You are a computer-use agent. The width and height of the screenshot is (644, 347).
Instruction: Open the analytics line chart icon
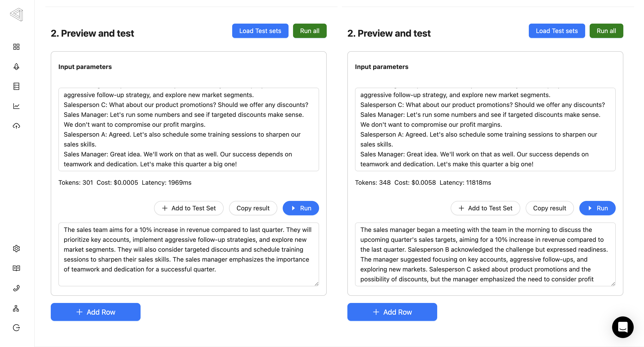tap(16, 106)
